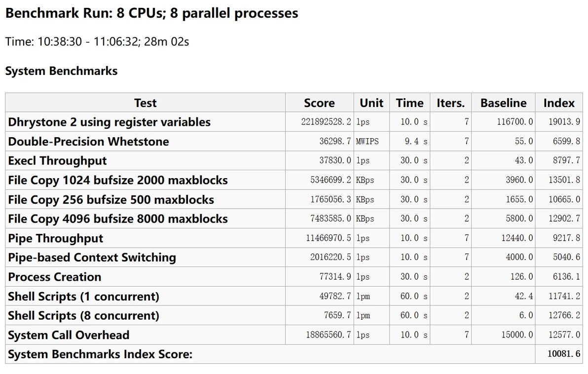Select the Process Creation row label

[55, 277]
